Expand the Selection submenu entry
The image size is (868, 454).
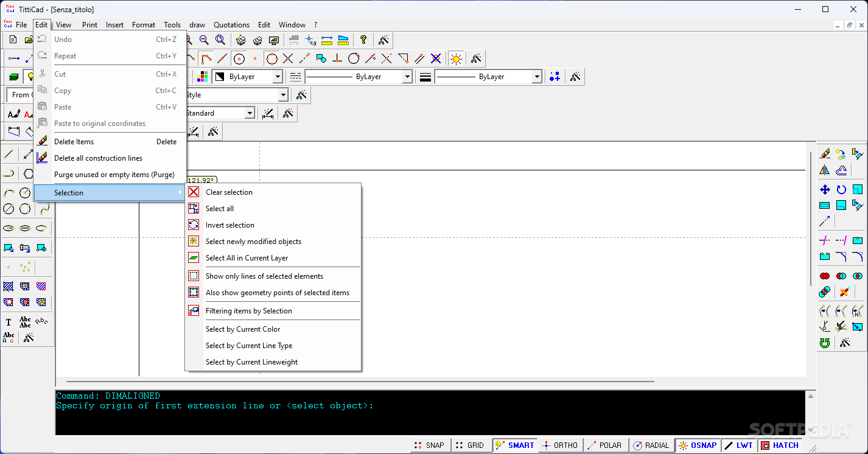(x=110, y=192)
